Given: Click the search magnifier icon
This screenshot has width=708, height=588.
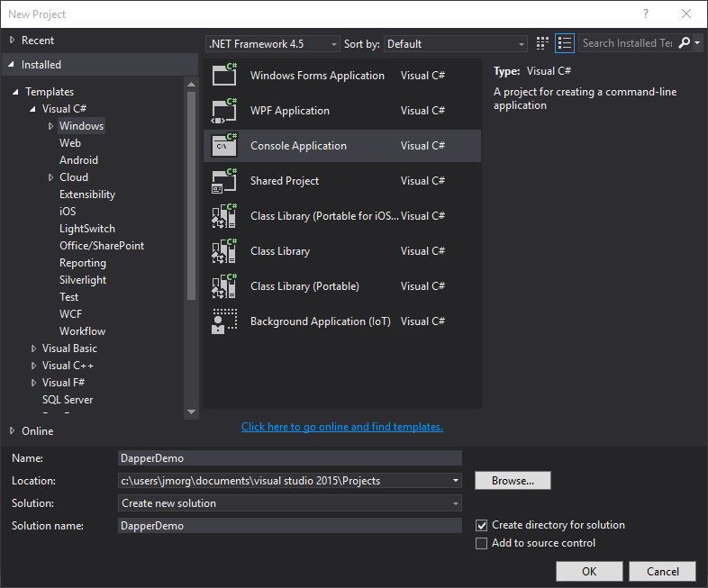Looking at the screenshot, I should [684, 43].
